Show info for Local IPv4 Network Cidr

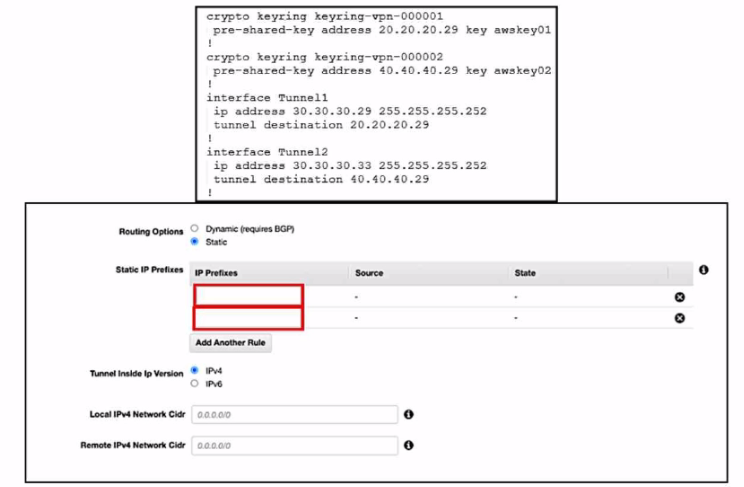[x=409, y=414]
